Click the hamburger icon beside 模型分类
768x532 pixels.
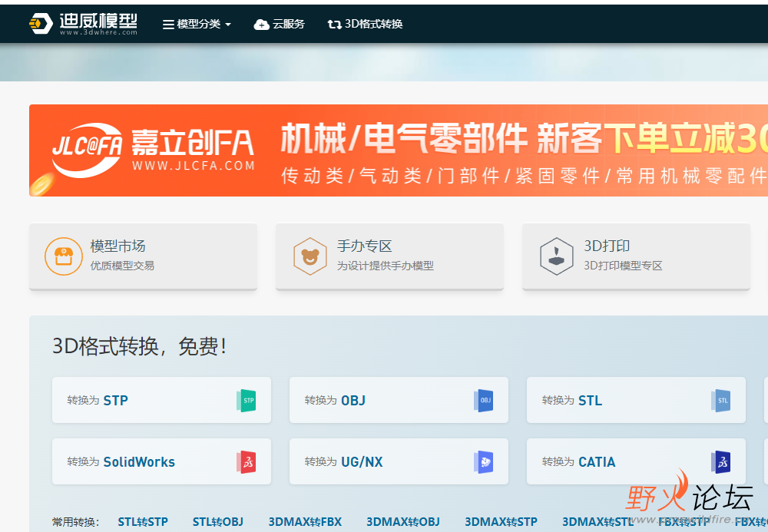[x=168, y=25]
